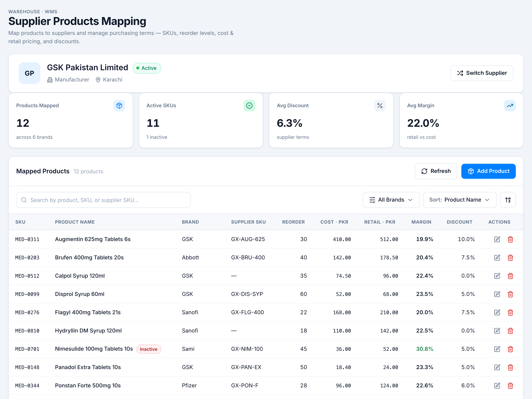The height and width of the screenshot is (399, 532).
Task: Click the 1 inactive caption
Action: click(x=157, y=137)
